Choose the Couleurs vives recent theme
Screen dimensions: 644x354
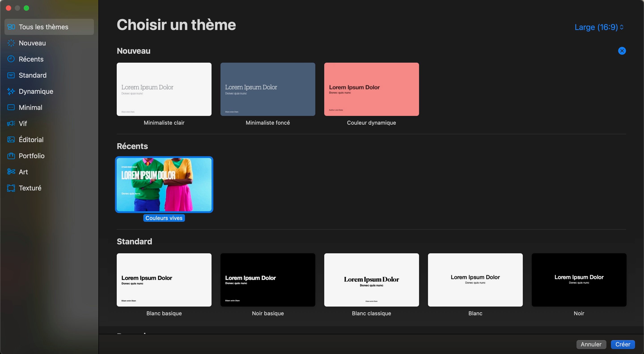pos(164,185)
